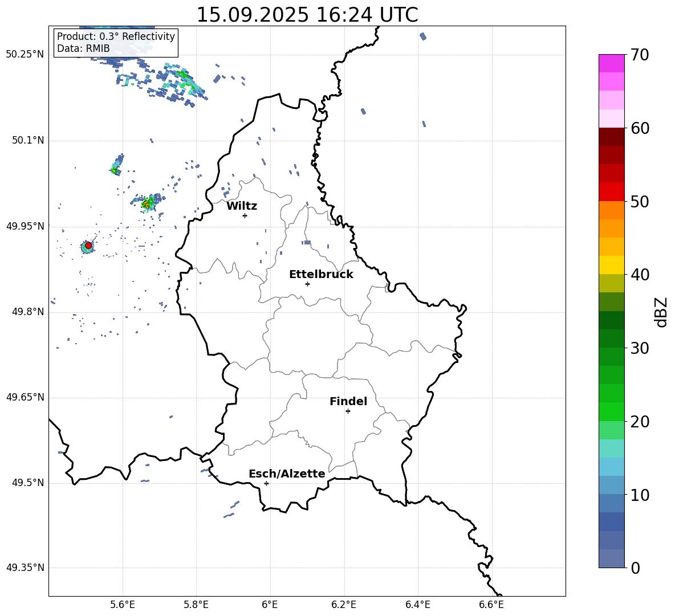Click the cross marker under Esch/Alzette
The image size is (675, 616).
point(266,483)
